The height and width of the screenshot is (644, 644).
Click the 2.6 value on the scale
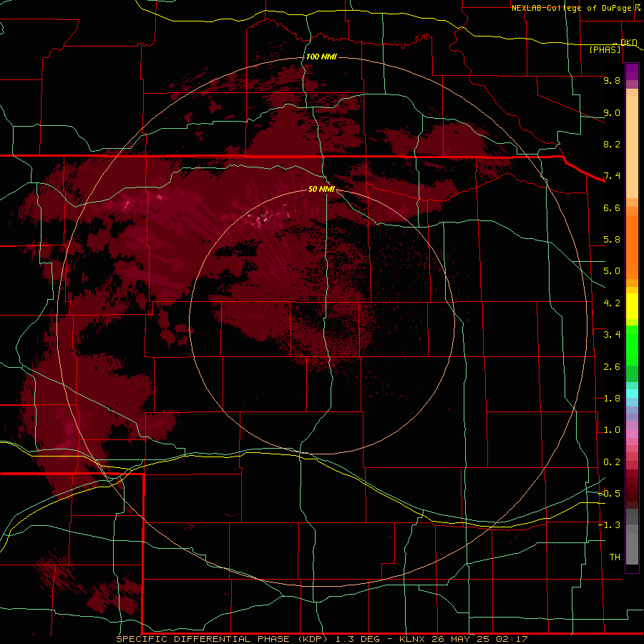coord(612,367)
